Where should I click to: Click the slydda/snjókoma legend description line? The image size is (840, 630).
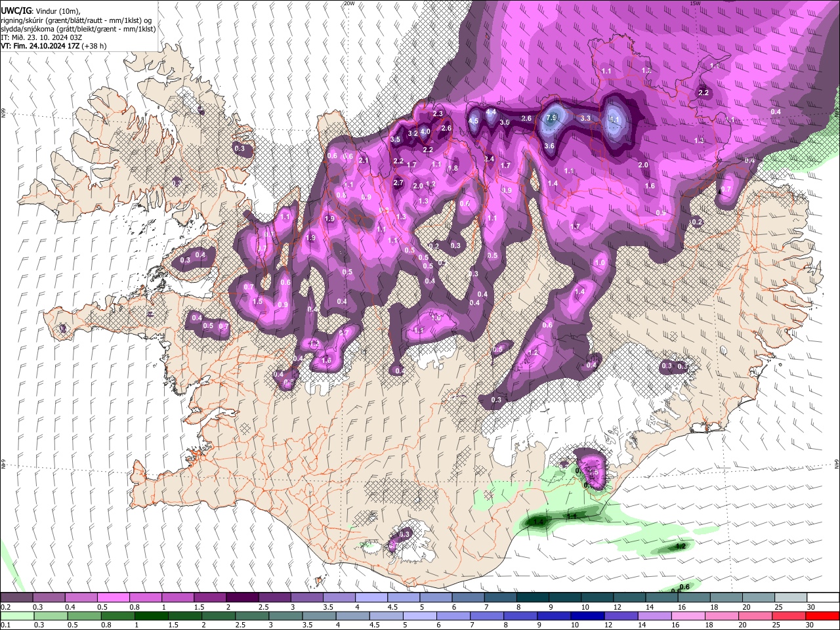78,29
